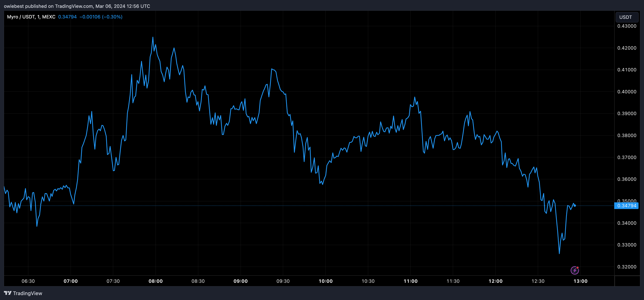Click the −0.00106 (−0.30%) change text
This screenshot has height=300, width=644.
click(101, 17)
